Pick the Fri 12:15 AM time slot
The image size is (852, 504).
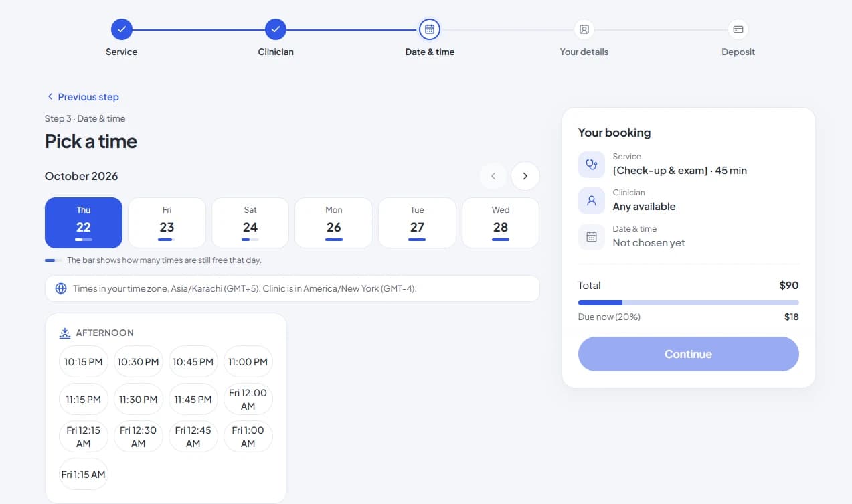coord(84,437)
